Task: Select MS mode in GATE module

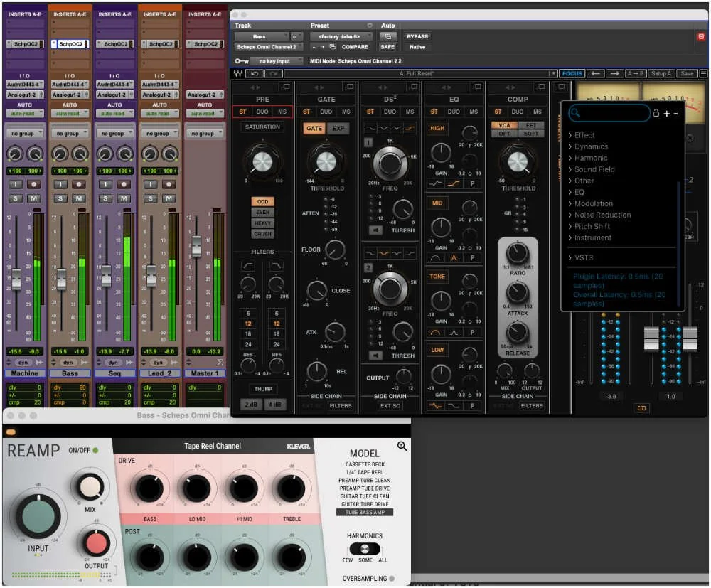Action: [346, 112]
